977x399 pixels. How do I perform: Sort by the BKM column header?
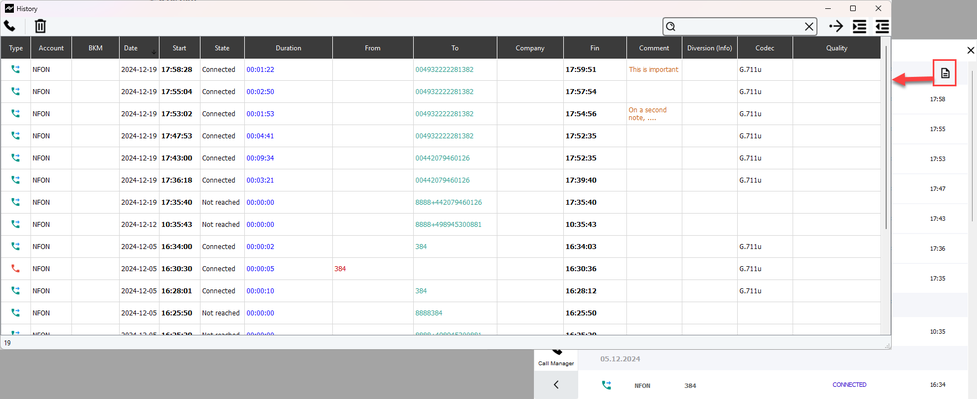click(x=95, y=48)
